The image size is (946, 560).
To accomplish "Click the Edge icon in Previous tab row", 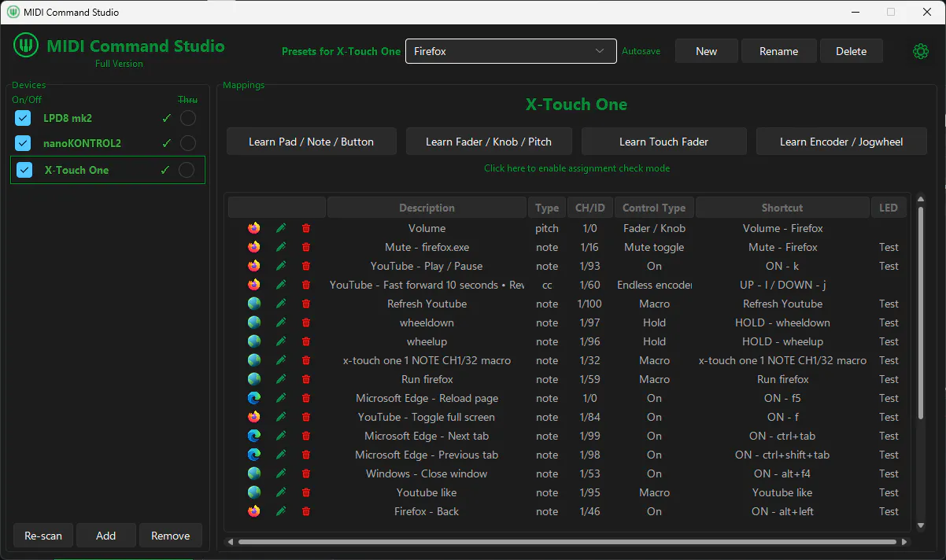I will (x=254, y=455).
